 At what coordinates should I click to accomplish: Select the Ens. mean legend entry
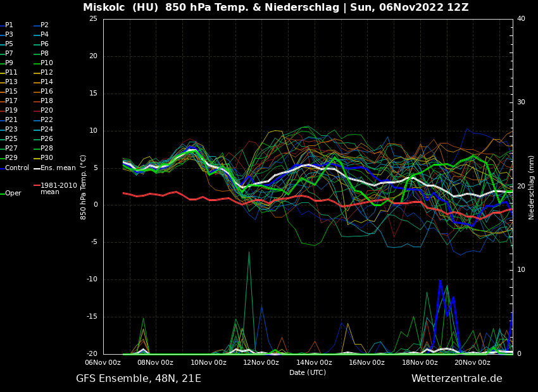58,168
